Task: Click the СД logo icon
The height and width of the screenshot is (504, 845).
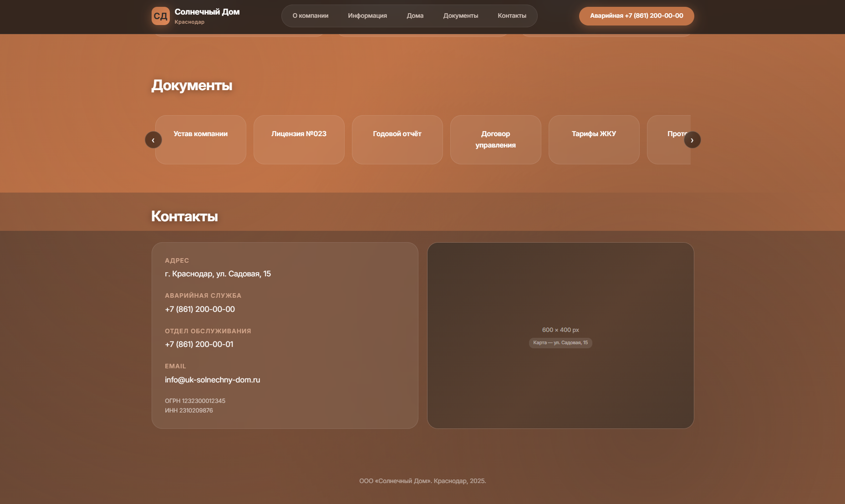Action: [160, 16]
